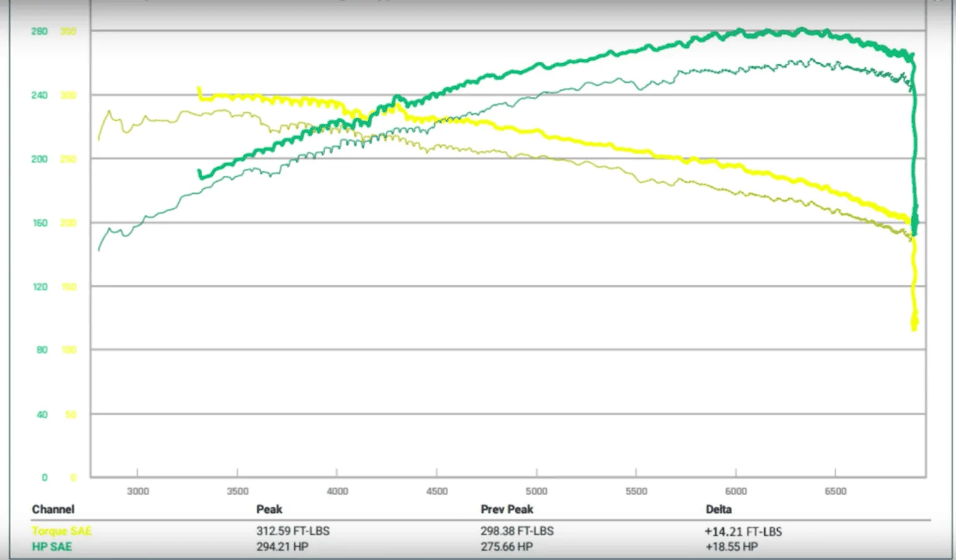Click the green 120 y-axis label

[x=40, y=286]
